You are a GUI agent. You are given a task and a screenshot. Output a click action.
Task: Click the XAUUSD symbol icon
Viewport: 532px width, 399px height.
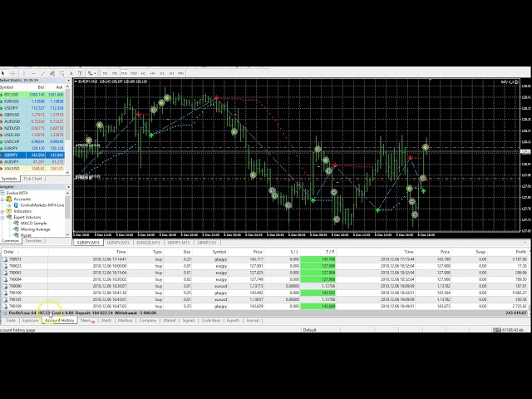(3, 168)
